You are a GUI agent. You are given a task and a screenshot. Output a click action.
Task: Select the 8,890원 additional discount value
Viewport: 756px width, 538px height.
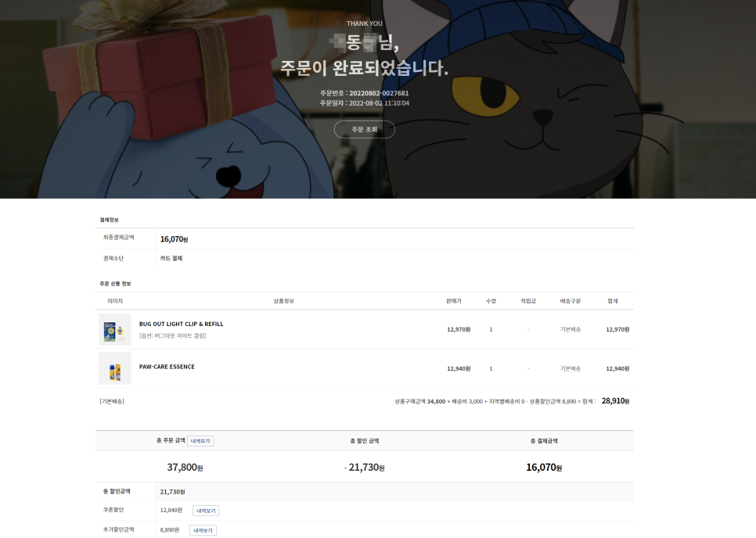pyautogui.click(x=170, y=530)
